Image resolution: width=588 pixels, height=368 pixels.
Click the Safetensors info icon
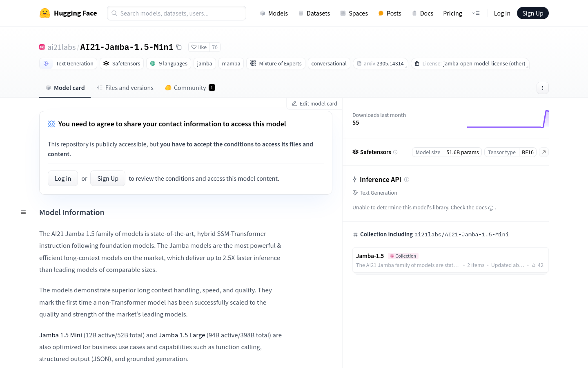tap(395, 152)
